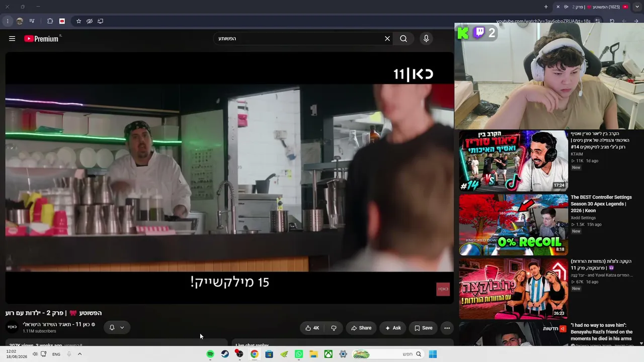644x362 pixels.
Task: Open Steam from the taskbar
Action: point(225,354)
